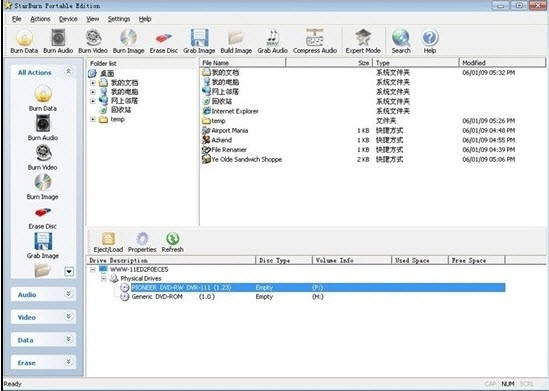Viewport: 549px width, 391px height.
Task: Expand the Erase sidebar panel
Action: pos(69,362)
